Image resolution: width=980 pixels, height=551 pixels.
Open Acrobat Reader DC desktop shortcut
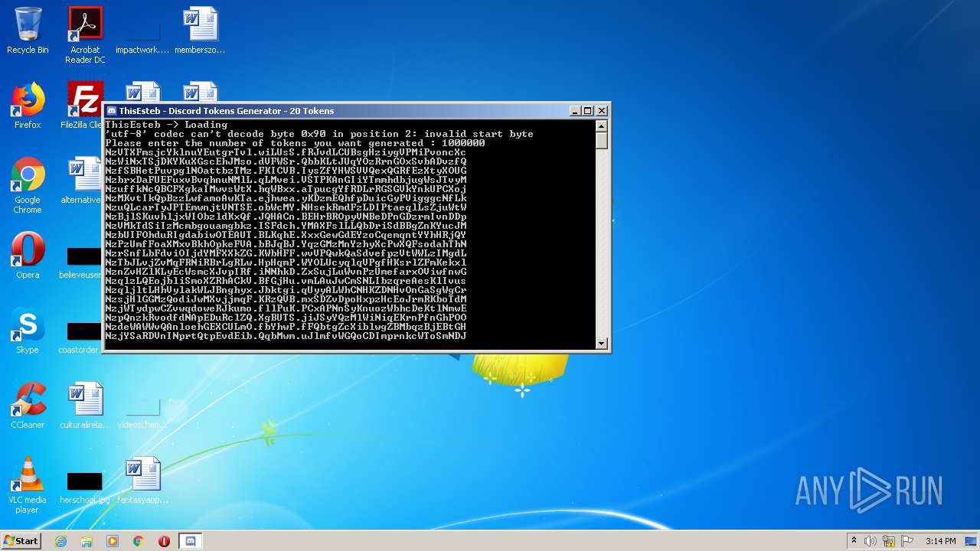tap(85, 35)
